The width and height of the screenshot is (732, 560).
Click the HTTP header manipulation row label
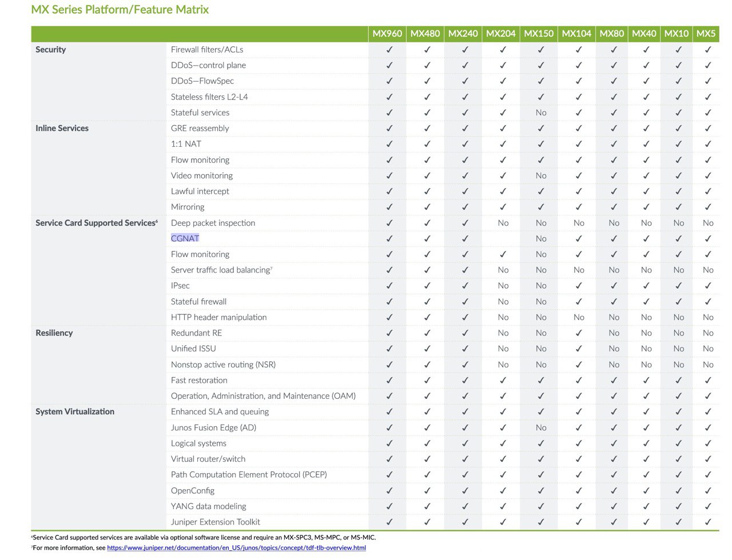[x=218, y=317]
